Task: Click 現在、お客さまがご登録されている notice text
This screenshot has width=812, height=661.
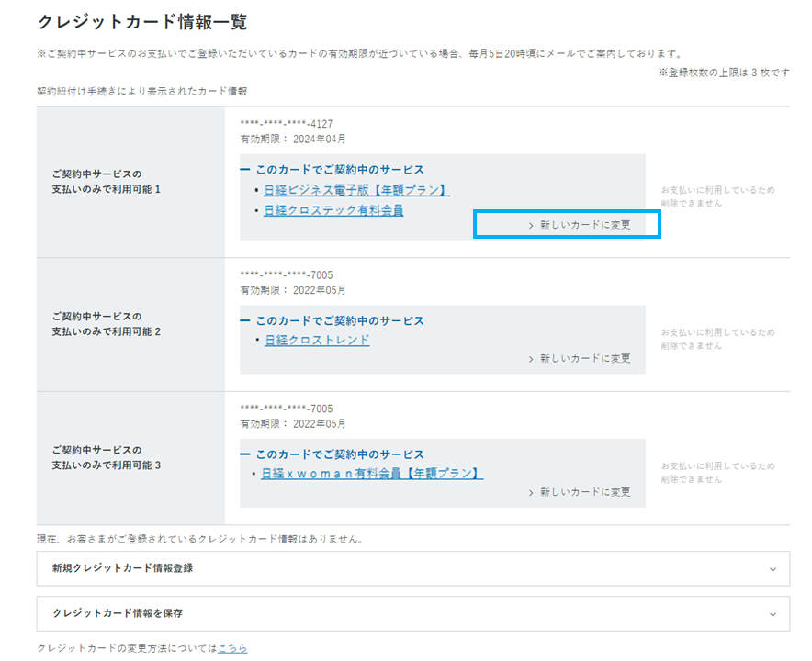Action: click(201, 540)
